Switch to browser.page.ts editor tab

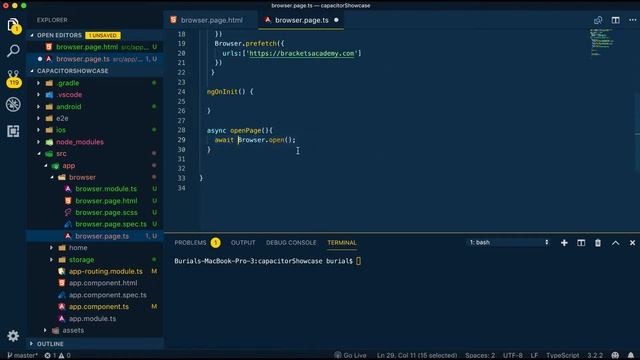(x=301, y=20)
